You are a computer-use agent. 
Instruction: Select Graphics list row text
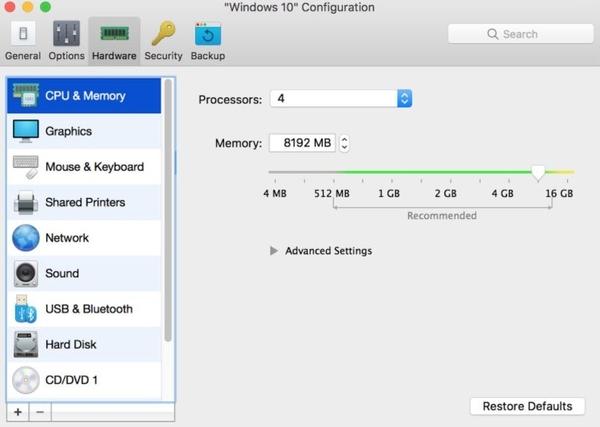click(x=68, y=131)
